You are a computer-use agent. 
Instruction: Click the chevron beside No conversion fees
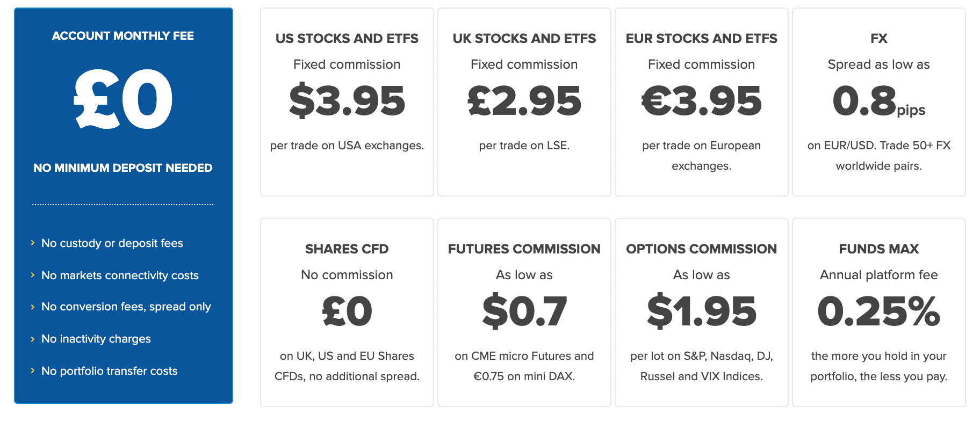pos(33,307)
